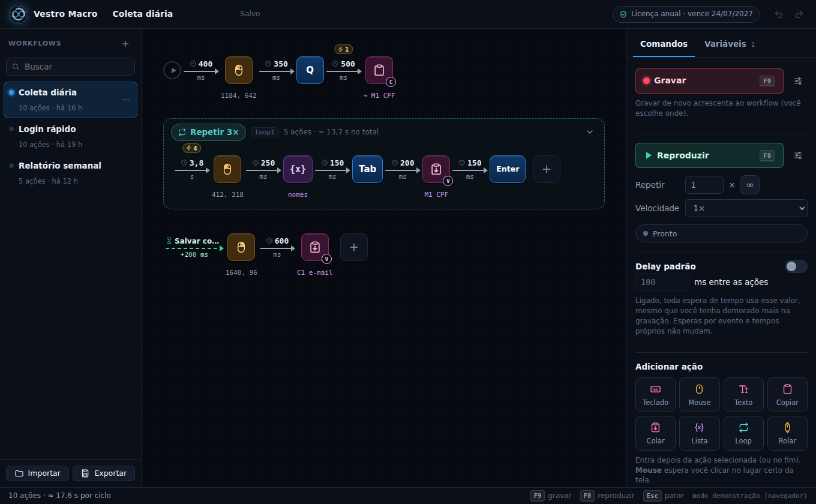Toggle infinite repeat button

tap(750, 185)
